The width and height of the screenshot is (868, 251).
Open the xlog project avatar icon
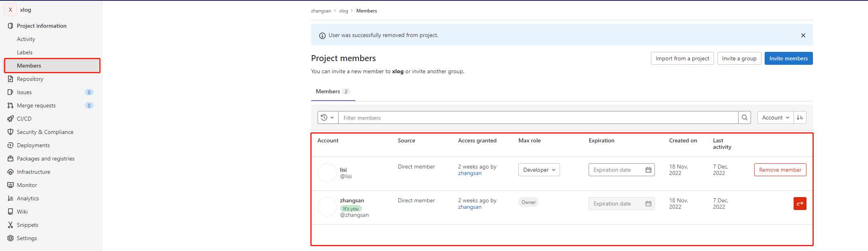click(x=10, y=10)
